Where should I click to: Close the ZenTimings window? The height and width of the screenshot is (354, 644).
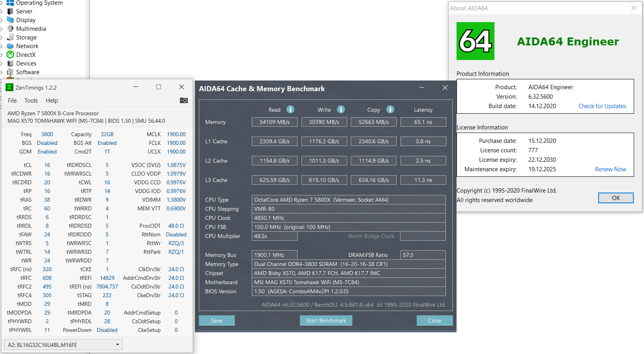click(182, 87)
